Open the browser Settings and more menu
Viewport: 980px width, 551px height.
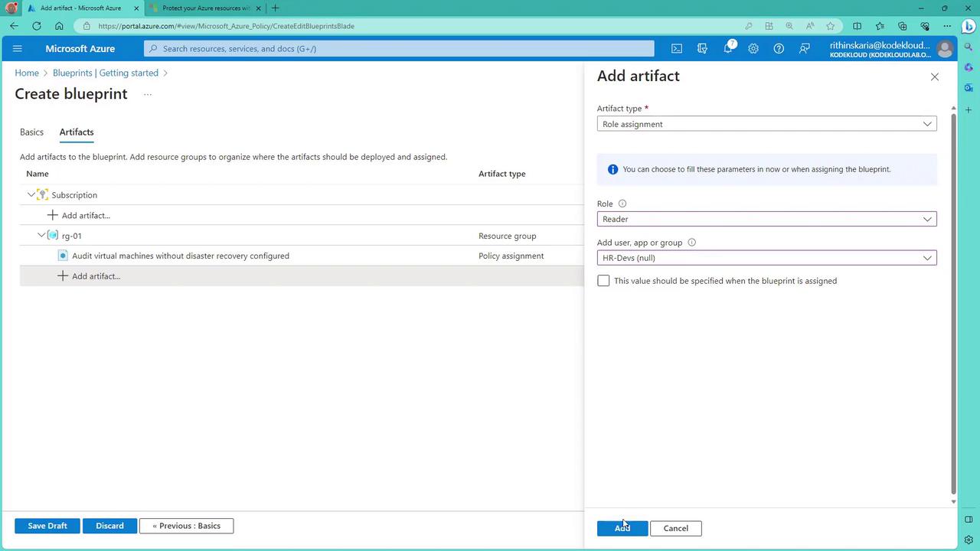948,26
